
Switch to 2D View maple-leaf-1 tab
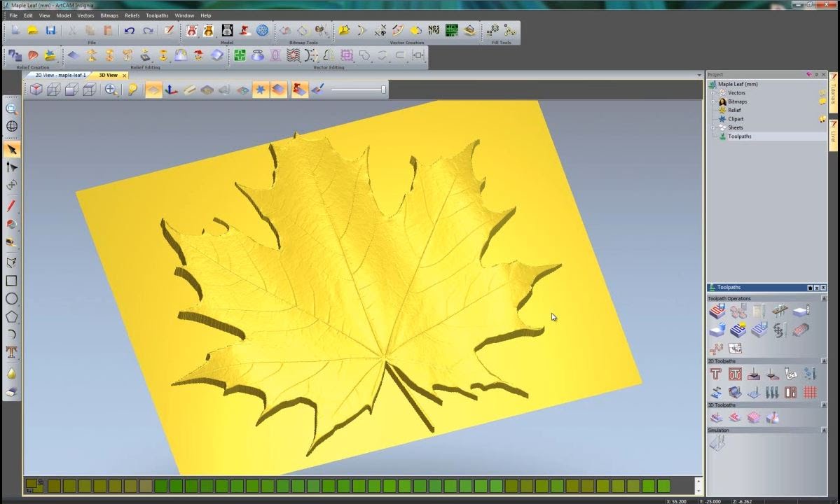point(60,75)
